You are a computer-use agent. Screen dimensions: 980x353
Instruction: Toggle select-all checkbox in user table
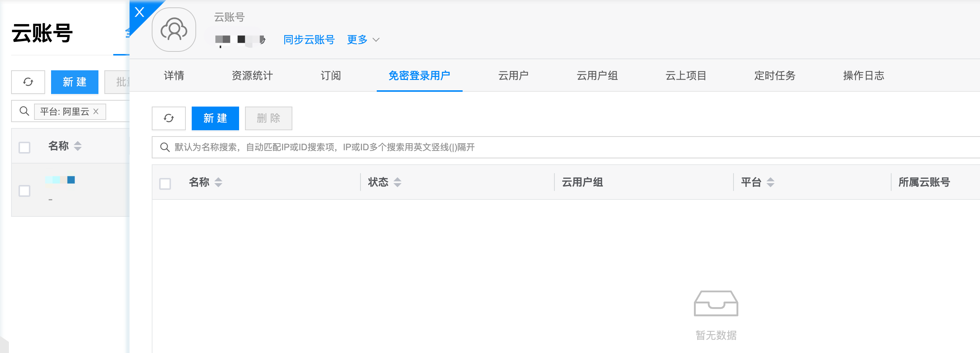coord(165,184)
